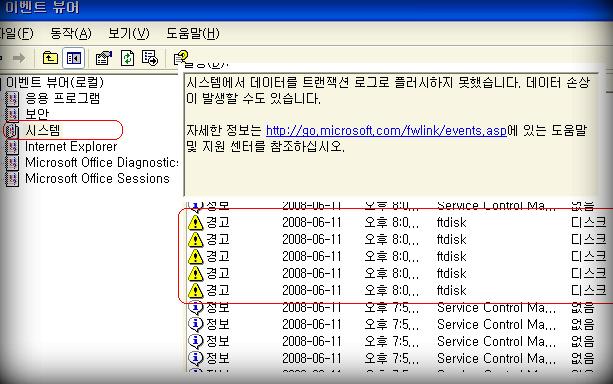The height and width of the screenshot is (384, 613).
Task: Refresh the event list with green arrows icon
Action: tap(127, 59)
